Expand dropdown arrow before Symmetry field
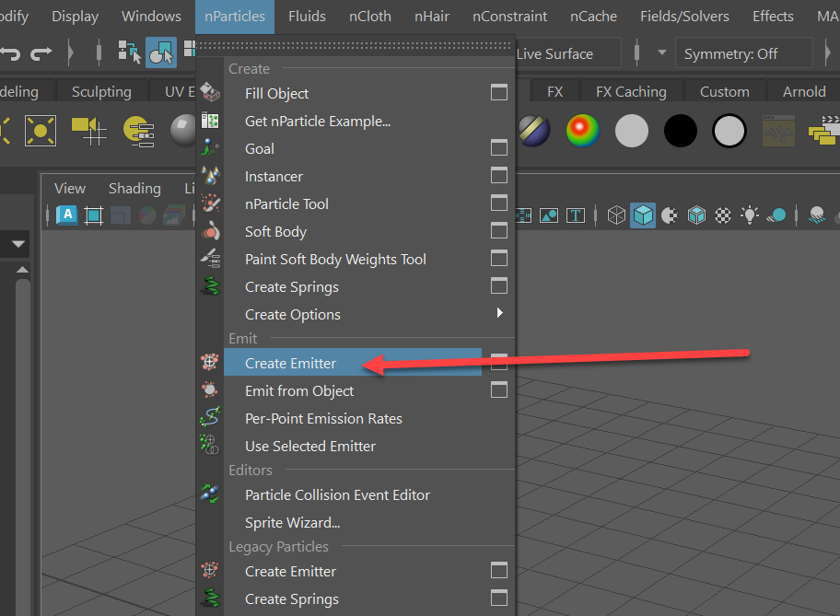Viewport: 840px width, 616px height. 661,53
